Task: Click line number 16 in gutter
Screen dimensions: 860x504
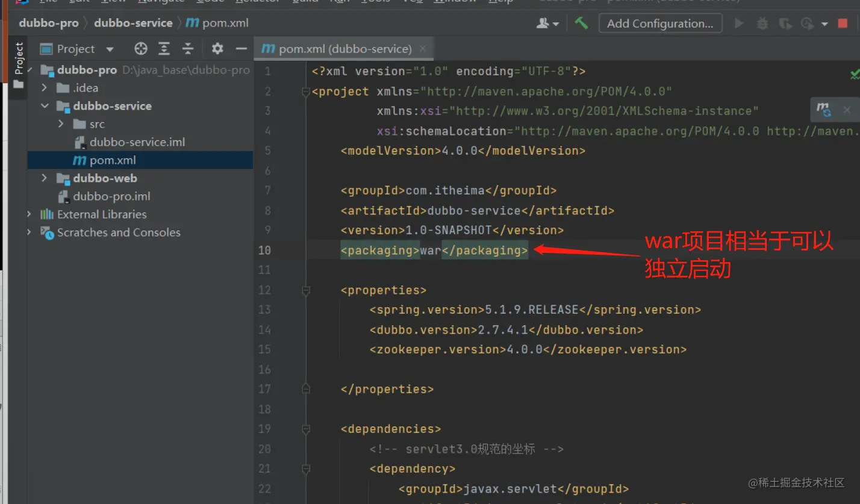Action: 264,369
